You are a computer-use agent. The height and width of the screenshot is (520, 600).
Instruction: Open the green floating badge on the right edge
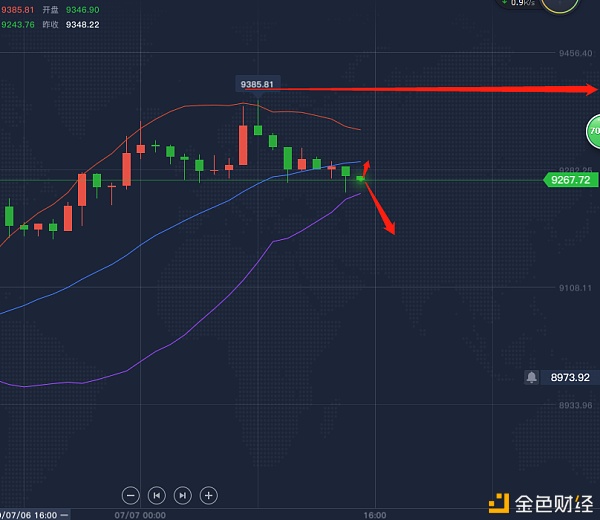[593, 131]
